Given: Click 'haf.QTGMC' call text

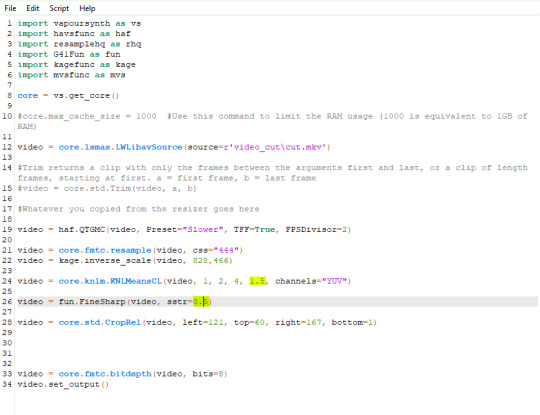Looking at the screenshot, I should pyautogui.click(x=82, y=230).
